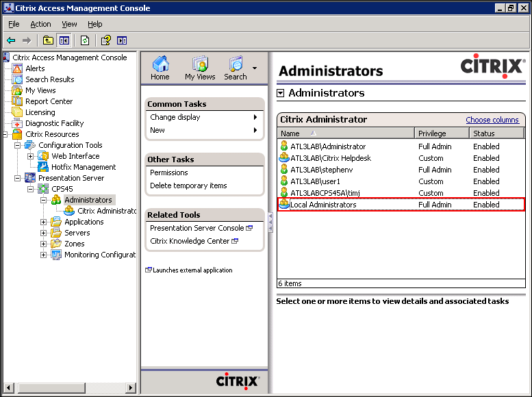Screen dimensions: 532x397
Task: Select the My Views tree node icon
Action: coord(17,90)
